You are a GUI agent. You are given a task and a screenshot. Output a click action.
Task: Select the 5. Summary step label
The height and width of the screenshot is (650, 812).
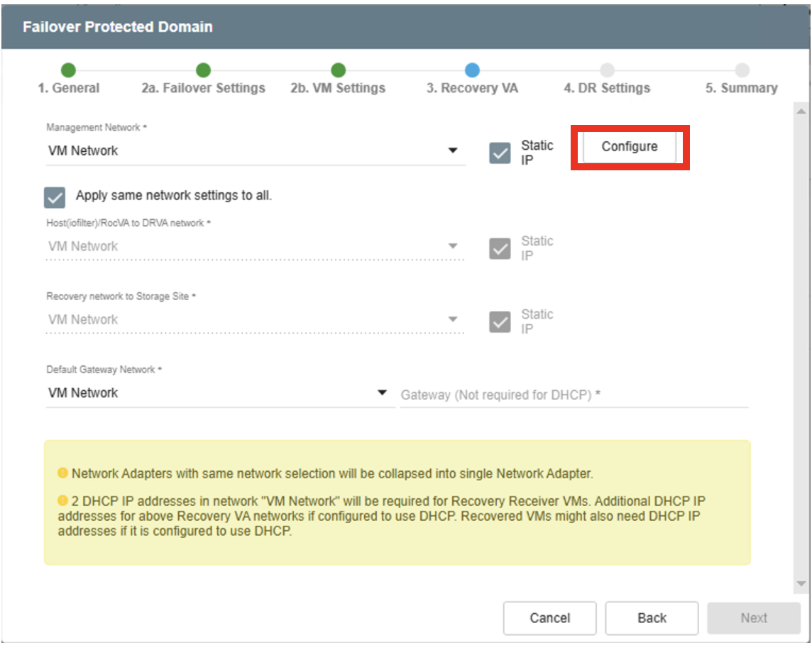[741, 89]
